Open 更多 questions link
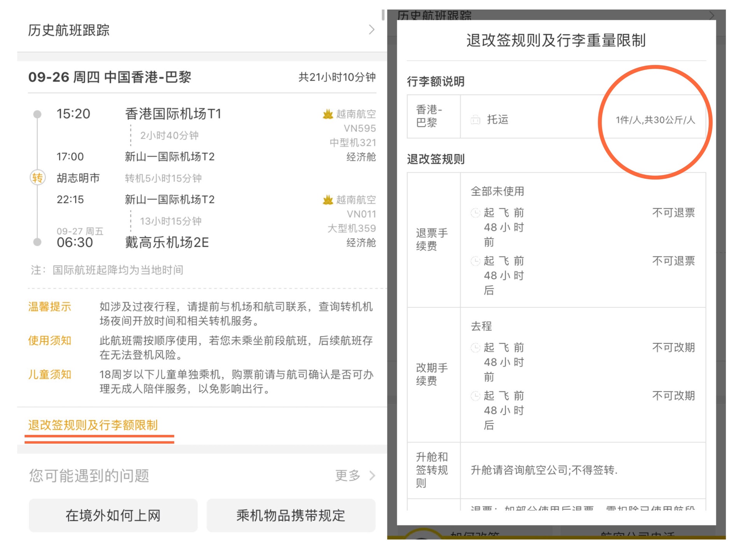 pyautogui.click(x=348, y=475)
